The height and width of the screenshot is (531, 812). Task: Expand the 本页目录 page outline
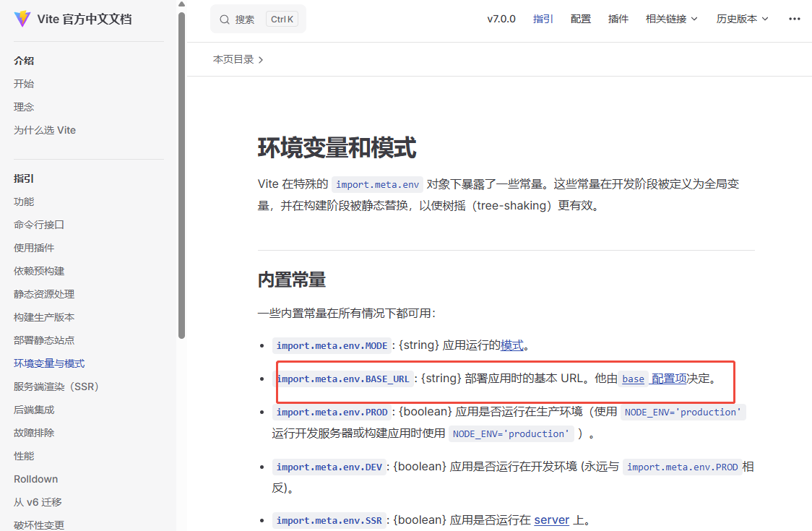[x=238, y=59]
